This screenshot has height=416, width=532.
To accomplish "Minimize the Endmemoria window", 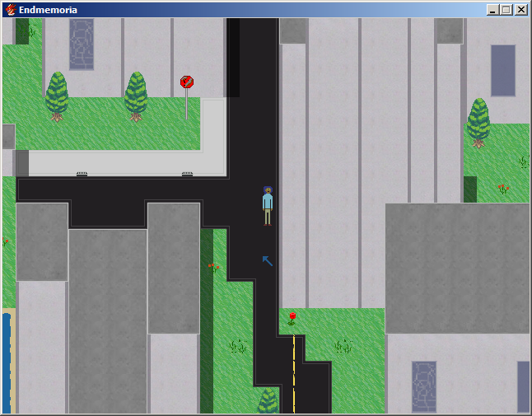I will 492,10.
